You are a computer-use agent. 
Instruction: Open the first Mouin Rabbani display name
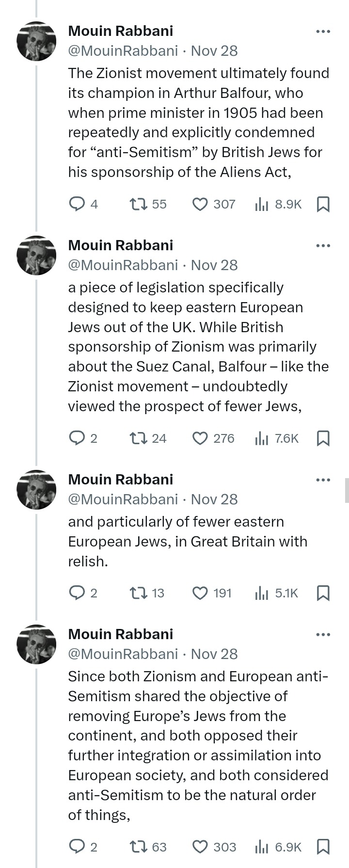pyautogui.click(x=120, y=31)
